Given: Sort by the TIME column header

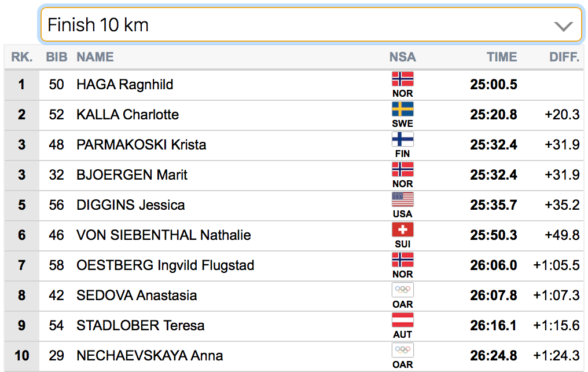Looking at the screenshot, I should tap(501, 57).
